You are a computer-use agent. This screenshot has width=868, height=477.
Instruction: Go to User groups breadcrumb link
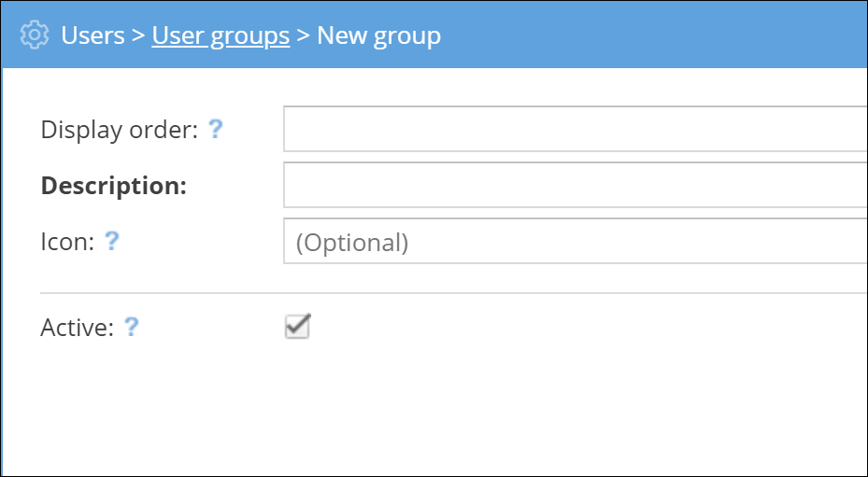point(221,35)
